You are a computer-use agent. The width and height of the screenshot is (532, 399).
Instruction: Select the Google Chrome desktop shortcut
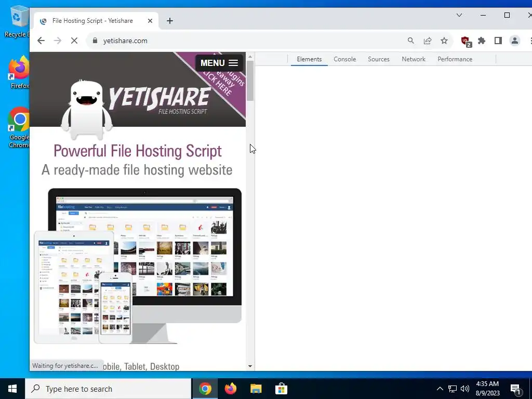pyautogui.click(x=19, y=128)
